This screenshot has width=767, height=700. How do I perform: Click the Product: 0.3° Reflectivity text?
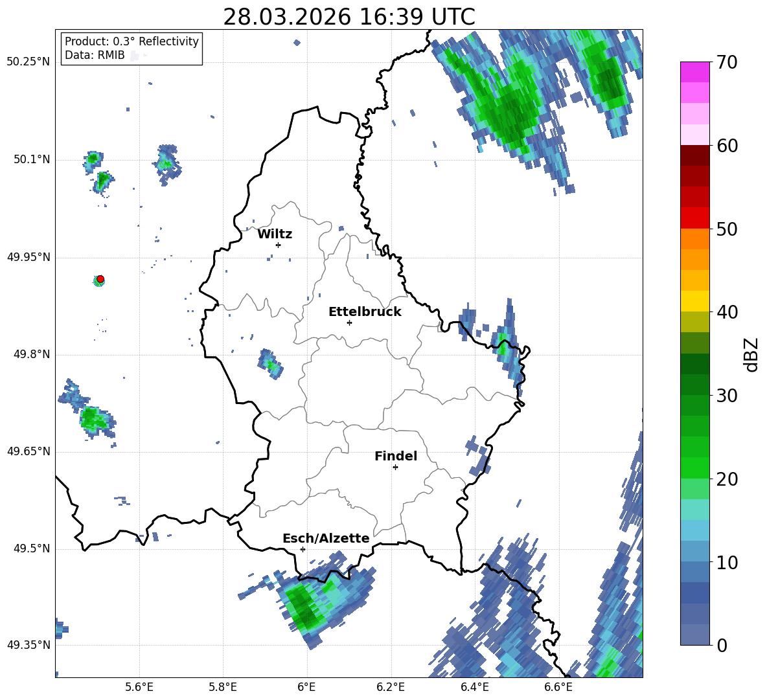pos(132,41)
